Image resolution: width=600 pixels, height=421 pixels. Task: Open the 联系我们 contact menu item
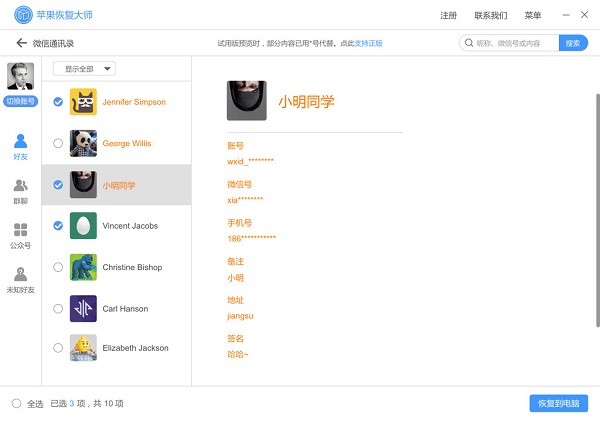coord(490,16)
